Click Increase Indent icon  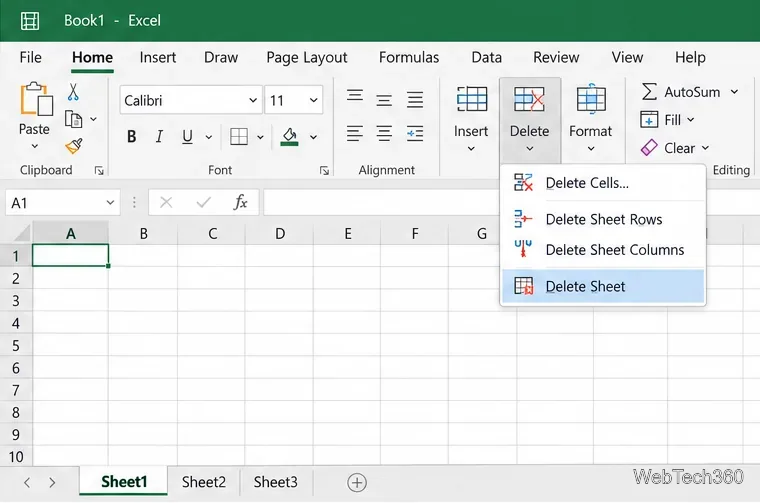pyautogui.click(x=415, y=133)
